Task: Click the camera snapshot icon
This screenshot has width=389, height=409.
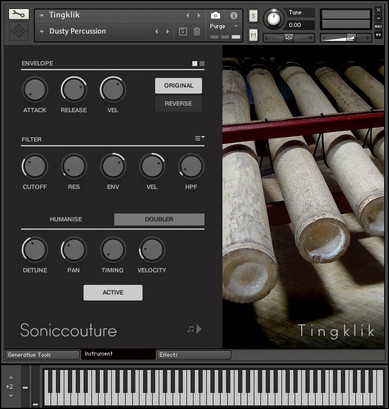Action: coord(216,15)
